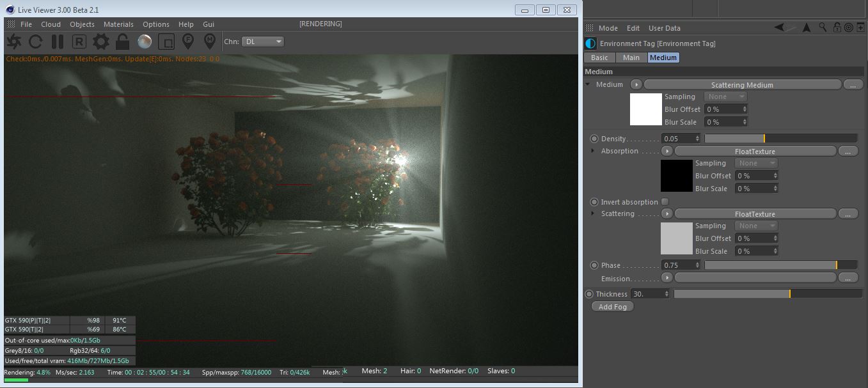Screen dimensions: 868x388
Task: Toggle the Invert absorption animation dot
Action: (594, 202)
